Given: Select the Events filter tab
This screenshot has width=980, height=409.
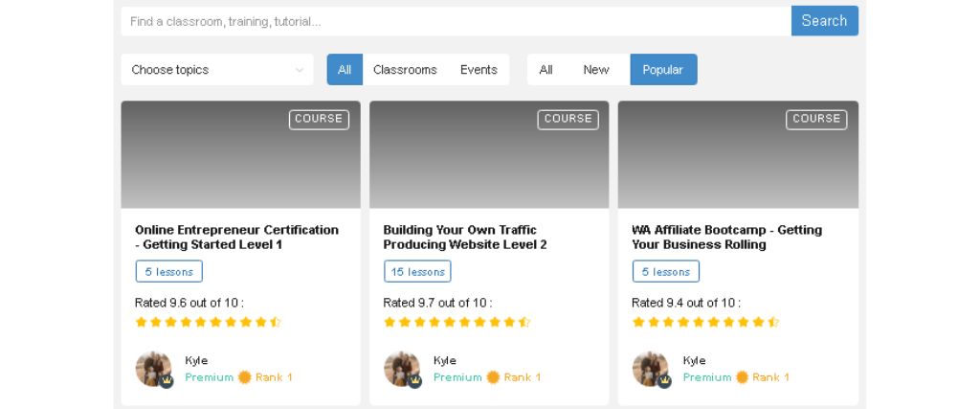Looking at the screenshot, I should [479, 69].
